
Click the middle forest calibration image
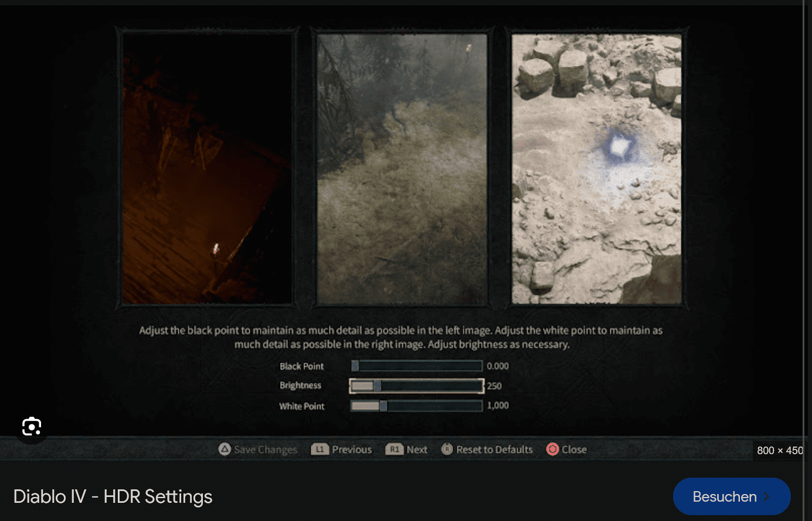pos(402,169)
